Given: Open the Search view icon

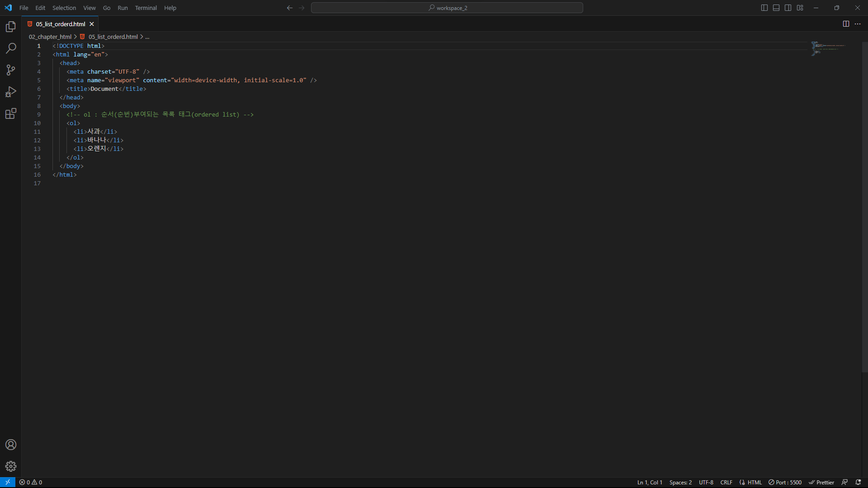Looking at the screenshot, I should tap(11, 48).
